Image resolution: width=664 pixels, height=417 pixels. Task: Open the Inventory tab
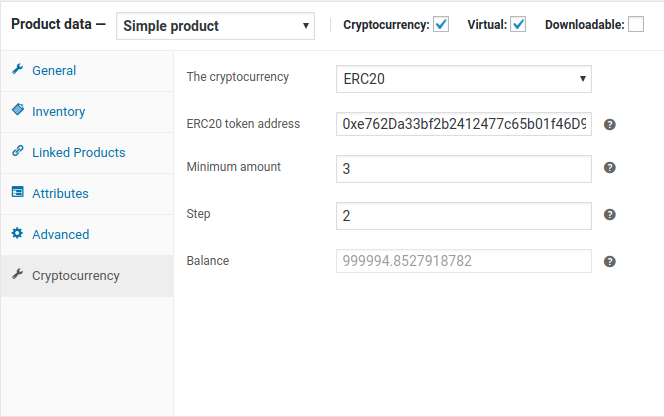58,112
